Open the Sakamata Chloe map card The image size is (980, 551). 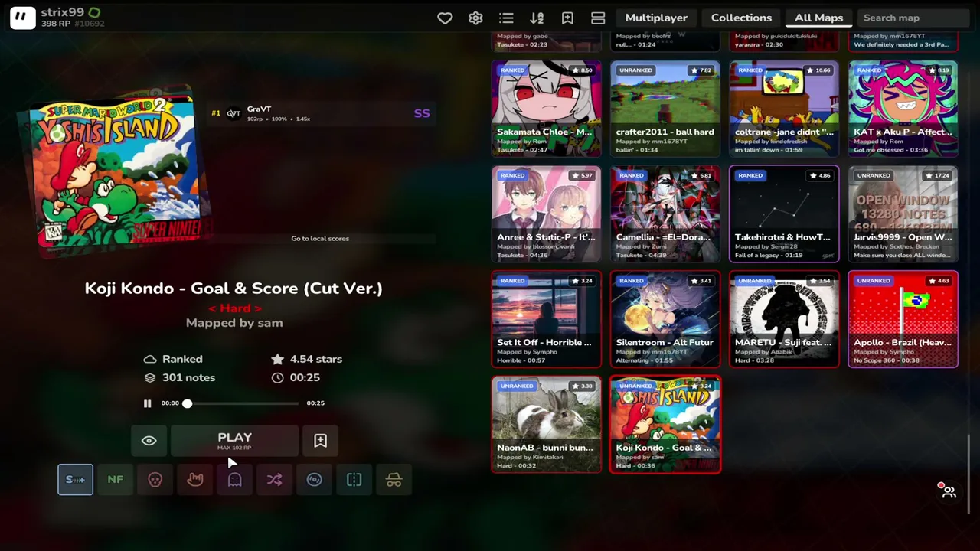coord(546,109)
